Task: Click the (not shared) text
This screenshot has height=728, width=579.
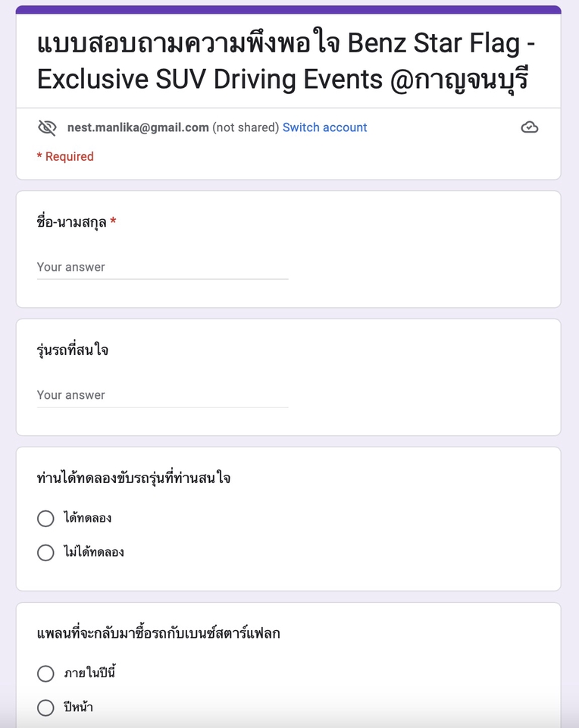Action: coord(246,127)
